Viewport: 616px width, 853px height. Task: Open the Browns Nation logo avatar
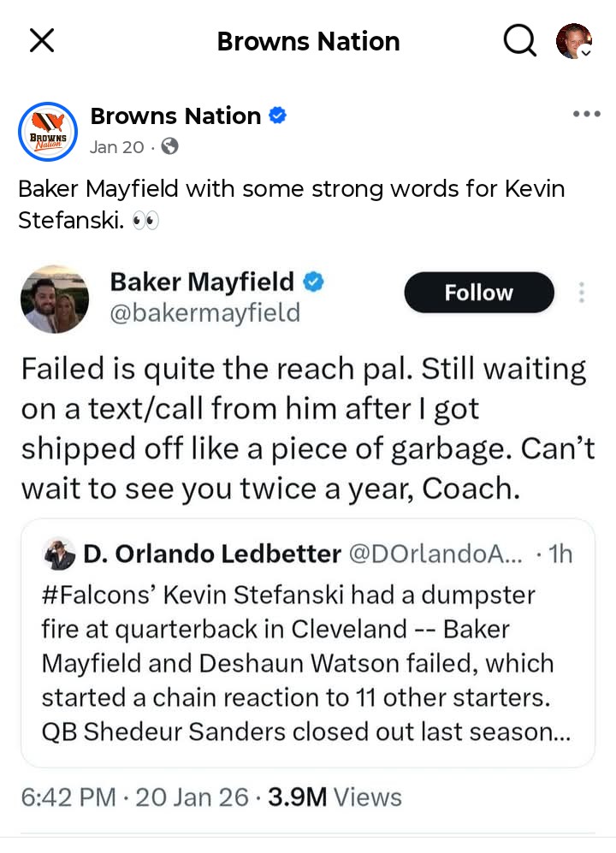48,132
